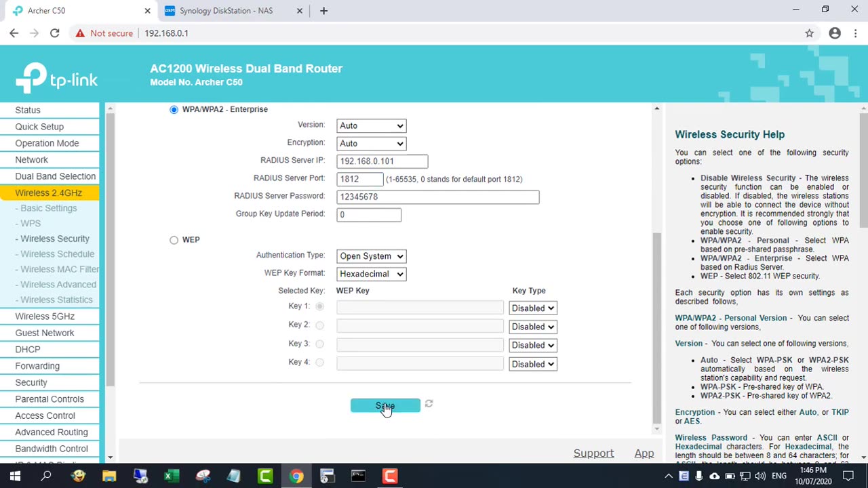Image resolution: width=868 pixels, height=488 pixels.
Task: Select the WEP security radio button
Action: tap(174, 240)
